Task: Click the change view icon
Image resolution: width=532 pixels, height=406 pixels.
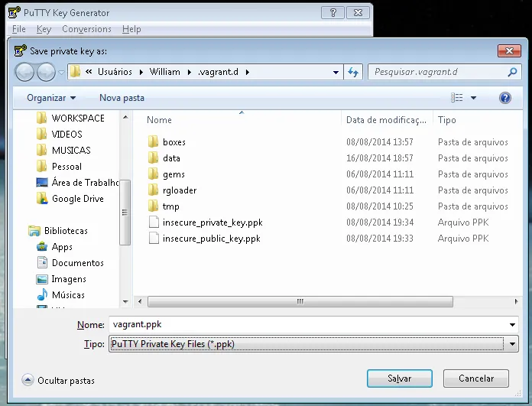Action: pyautogui.click(x=456, y=98)
